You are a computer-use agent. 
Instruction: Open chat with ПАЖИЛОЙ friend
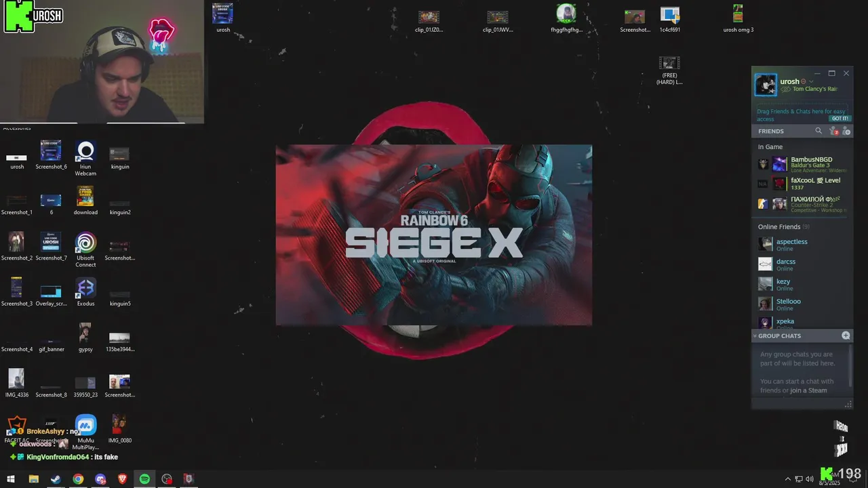(802, 203)
